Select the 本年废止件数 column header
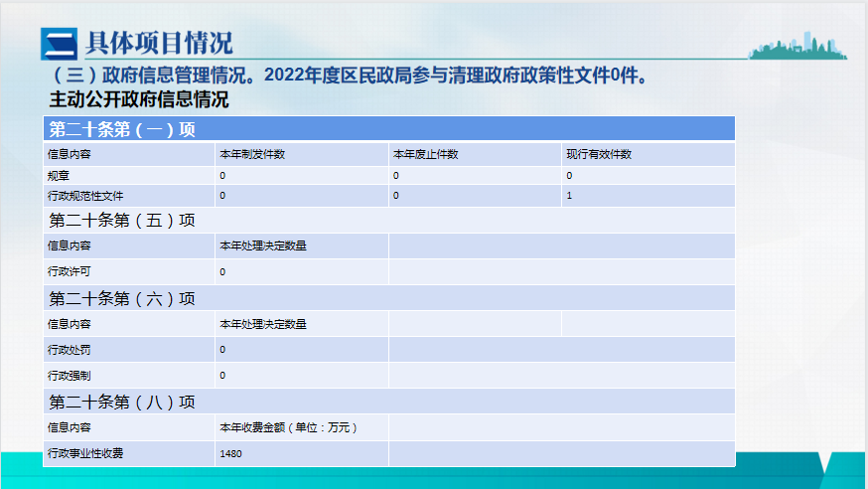This screenshot has width=868, height=489. (x=426, y=154)
